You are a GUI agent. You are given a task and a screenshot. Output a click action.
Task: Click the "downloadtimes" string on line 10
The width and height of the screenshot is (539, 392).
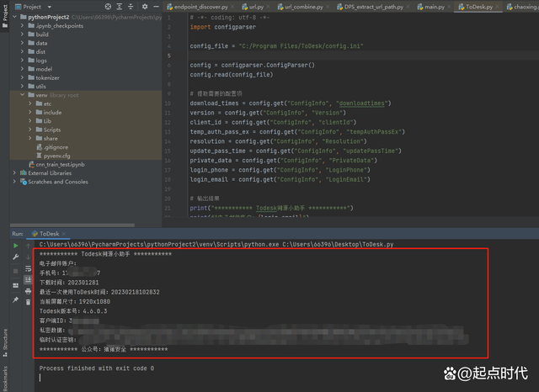361,103
